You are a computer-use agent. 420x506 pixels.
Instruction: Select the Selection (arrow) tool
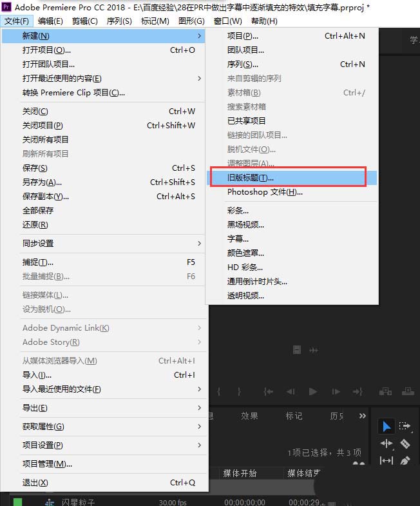click(x=386, y=426)
